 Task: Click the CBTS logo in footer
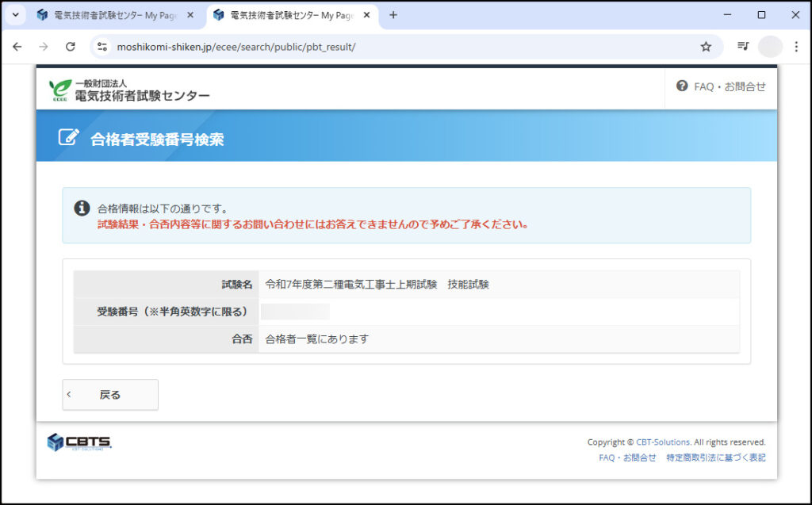tap(79, 442)
